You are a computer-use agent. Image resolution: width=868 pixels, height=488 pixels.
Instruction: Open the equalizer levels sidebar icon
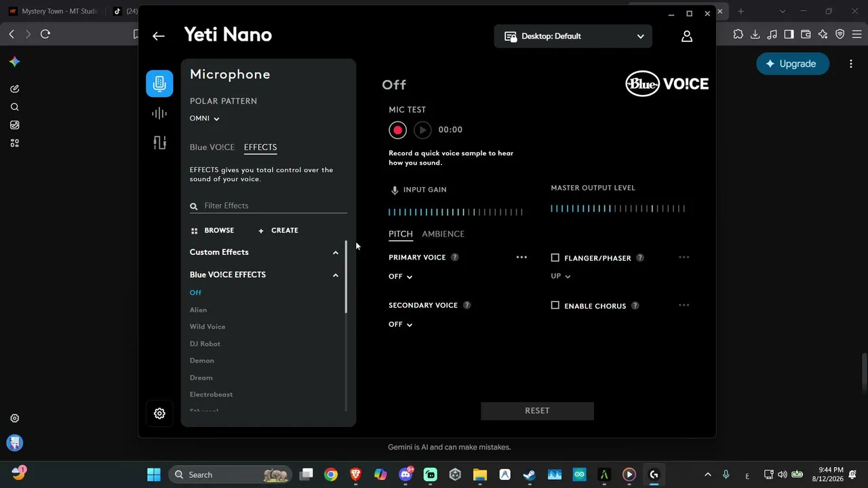[x=159, y=142]
